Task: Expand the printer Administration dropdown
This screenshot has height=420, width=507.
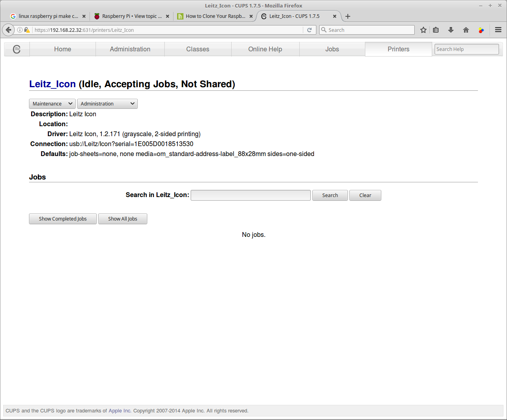Action: coord(107,104)
